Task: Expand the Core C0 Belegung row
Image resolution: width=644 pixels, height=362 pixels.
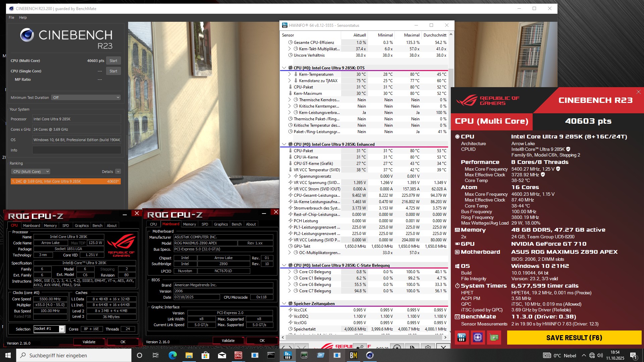Action: point(289,272)
